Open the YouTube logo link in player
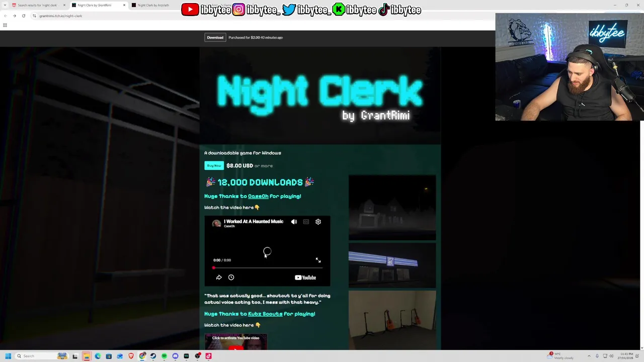This screenshot has width=644, height=362. (x=305, y=278)
